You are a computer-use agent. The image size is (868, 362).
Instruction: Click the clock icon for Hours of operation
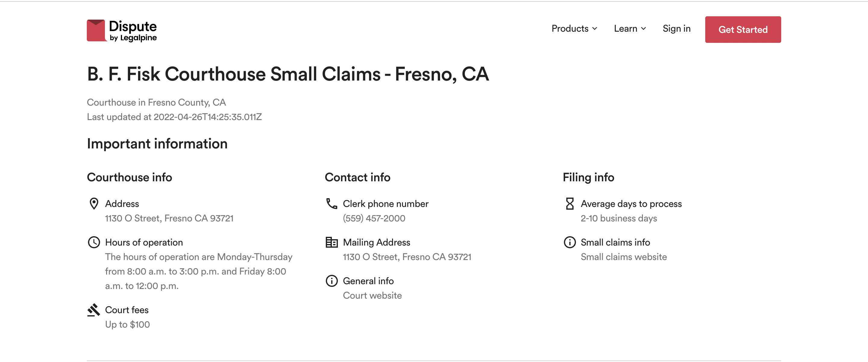click(x=94, y=242)
